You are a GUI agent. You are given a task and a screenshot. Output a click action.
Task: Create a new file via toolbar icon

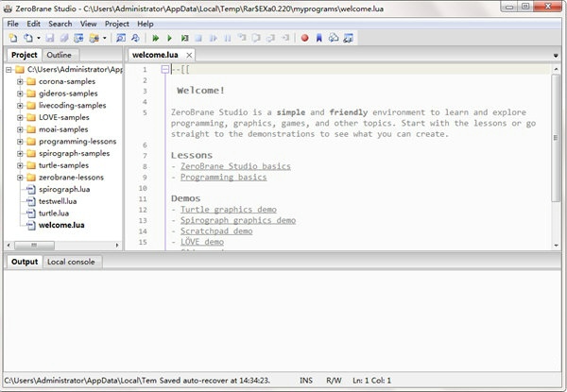coord(11,39)
